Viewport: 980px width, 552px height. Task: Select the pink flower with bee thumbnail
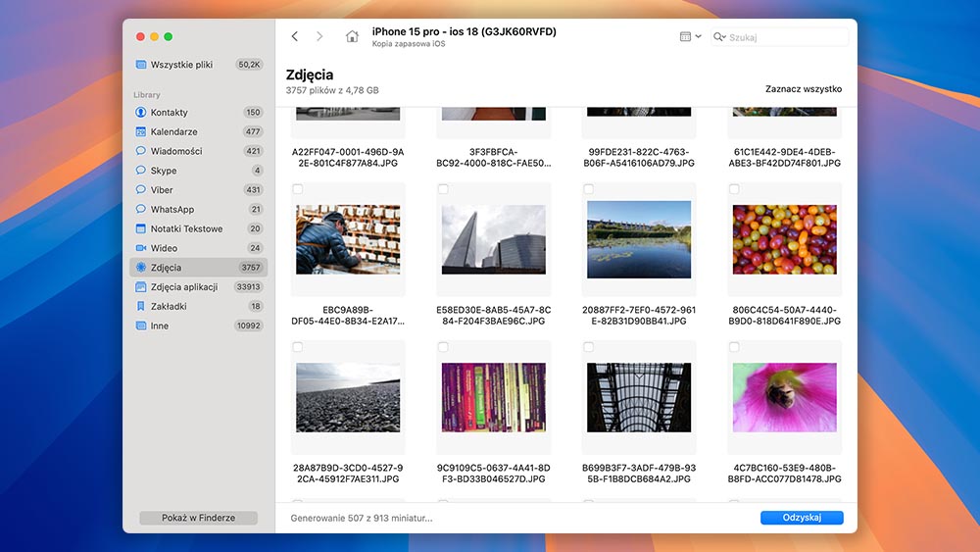(784, 398)
